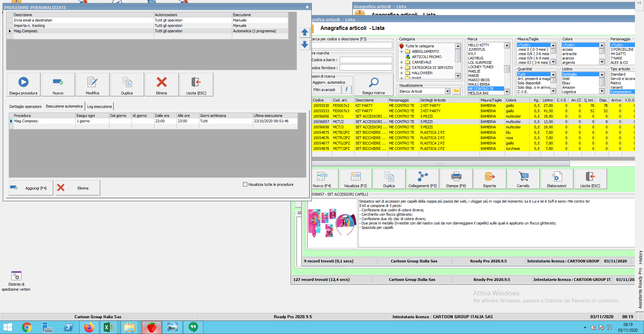
Task: Close article list with Uscita (ESC)
Action: (590, 179)
